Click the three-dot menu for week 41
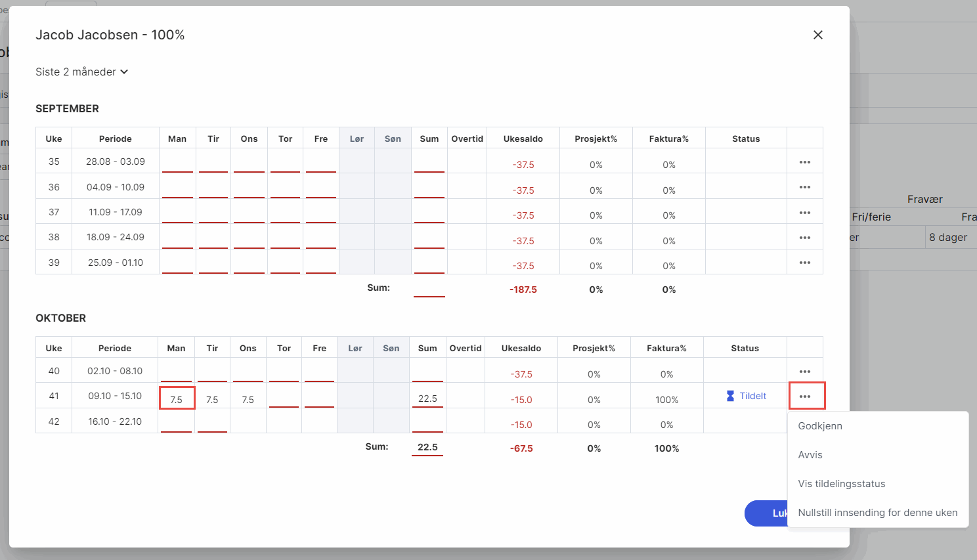977x560 pixels. [806, 397]
